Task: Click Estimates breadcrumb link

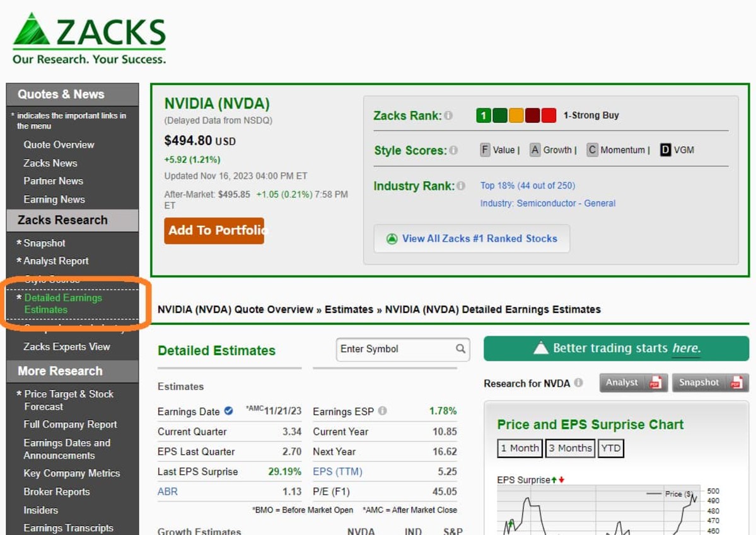Action: click(349, 310)
